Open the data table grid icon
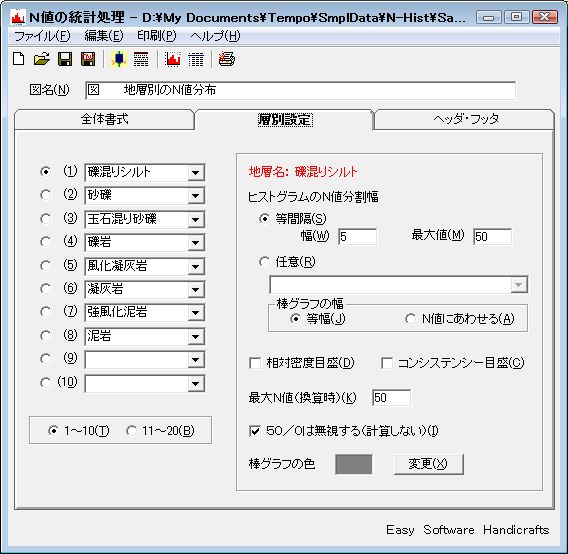Screen dimensions: 568x554 click(196, 59)
